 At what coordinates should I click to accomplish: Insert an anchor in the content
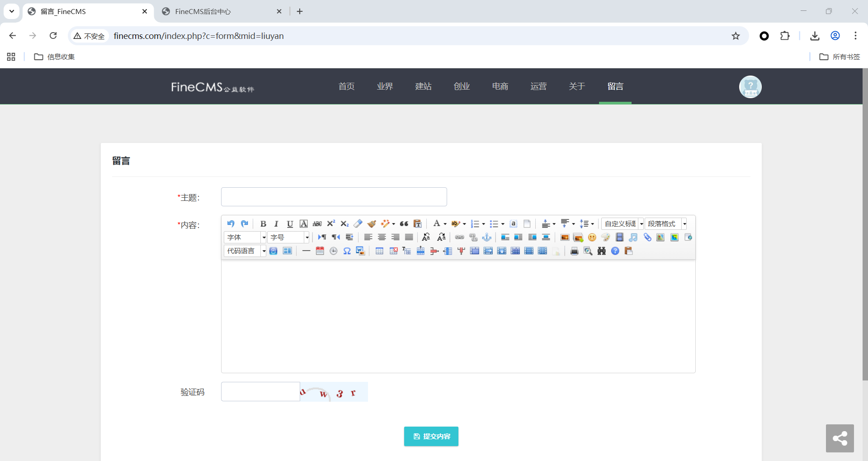pos(487,237)
